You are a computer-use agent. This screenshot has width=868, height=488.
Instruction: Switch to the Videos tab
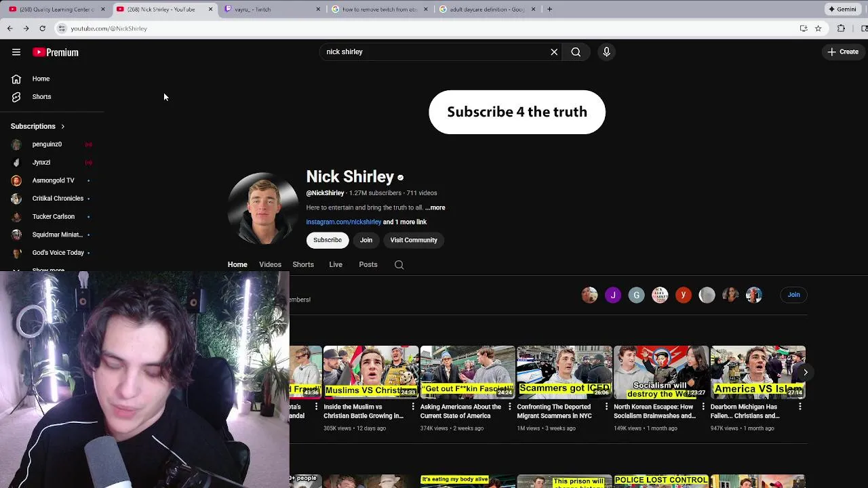[270, 264]
